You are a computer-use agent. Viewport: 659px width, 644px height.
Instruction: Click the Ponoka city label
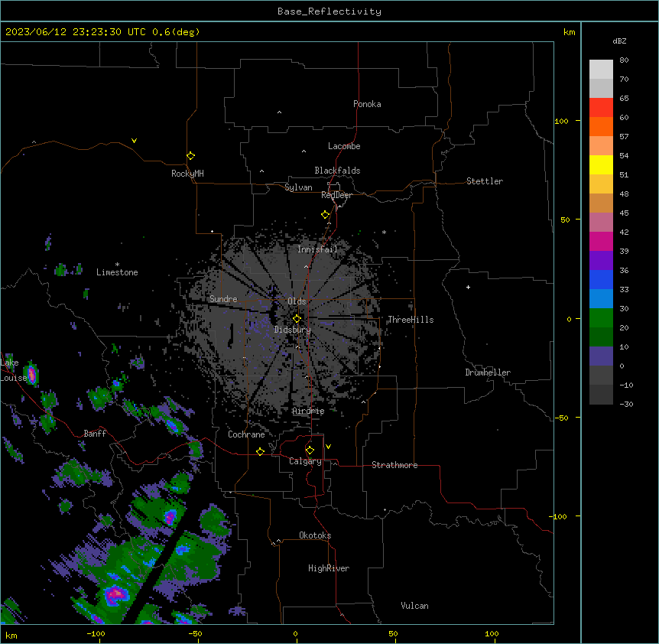click(367, 104)
